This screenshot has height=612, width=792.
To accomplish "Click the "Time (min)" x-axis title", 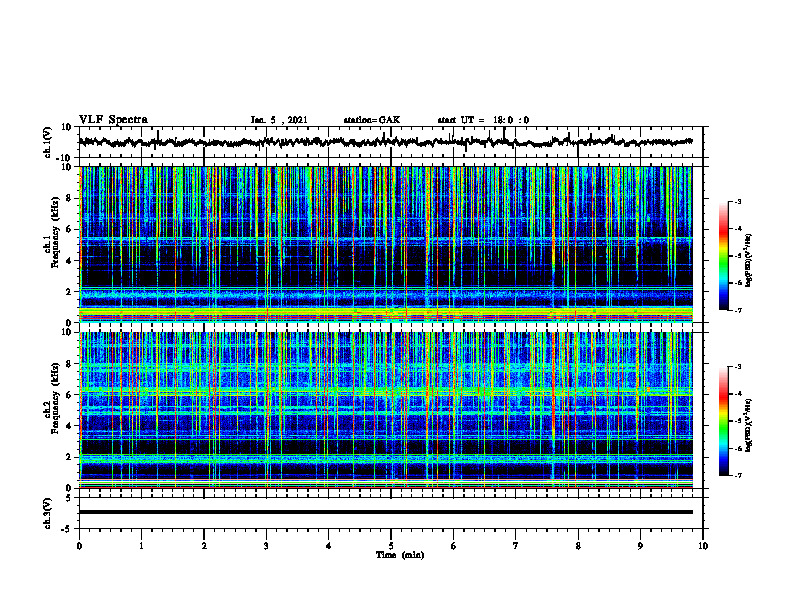I will [400, 555].
